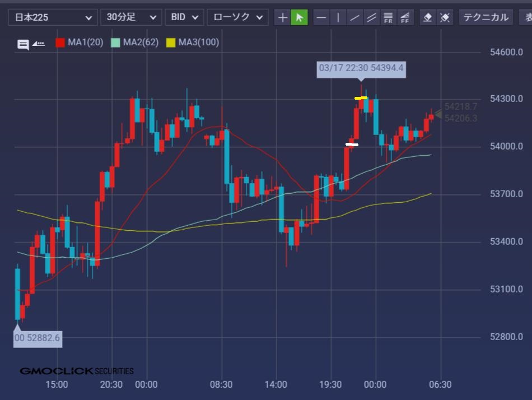Select the arrow pointer tool
This screenshot has width=532, height=400.
point(300,17)
